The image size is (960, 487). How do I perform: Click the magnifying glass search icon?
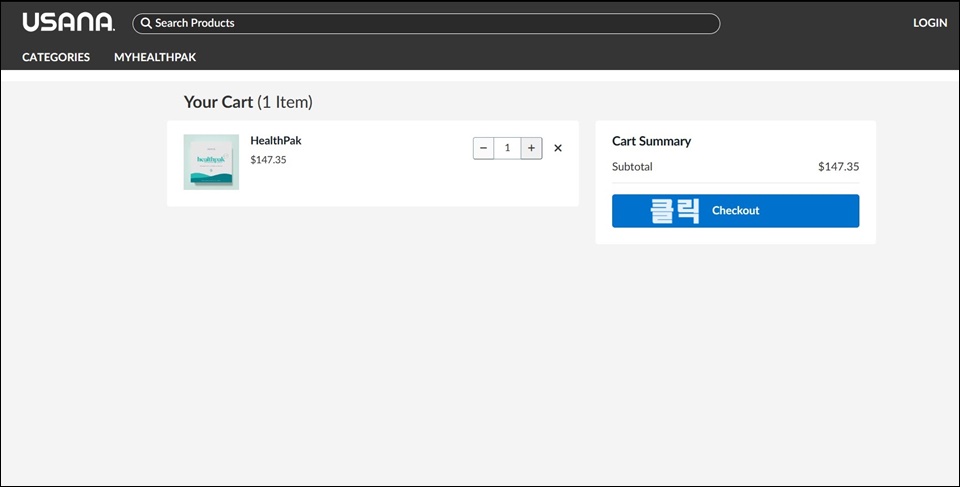pyautogui.click(x=146, y=23)
